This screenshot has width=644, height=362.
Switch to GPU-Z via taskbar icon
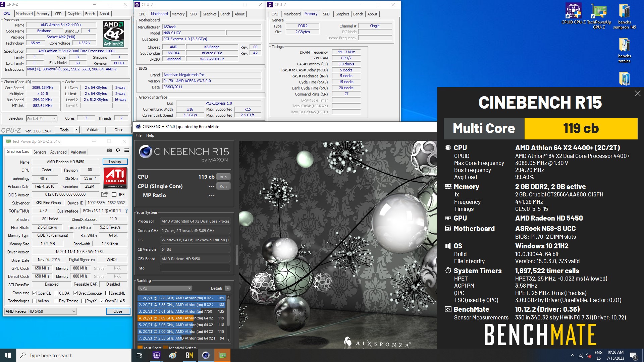(222, 355)
